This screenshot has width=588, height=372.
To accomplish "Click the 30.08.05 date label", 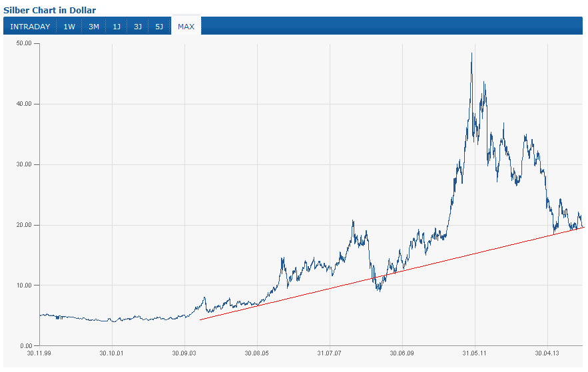I will [x=257, y=354].
